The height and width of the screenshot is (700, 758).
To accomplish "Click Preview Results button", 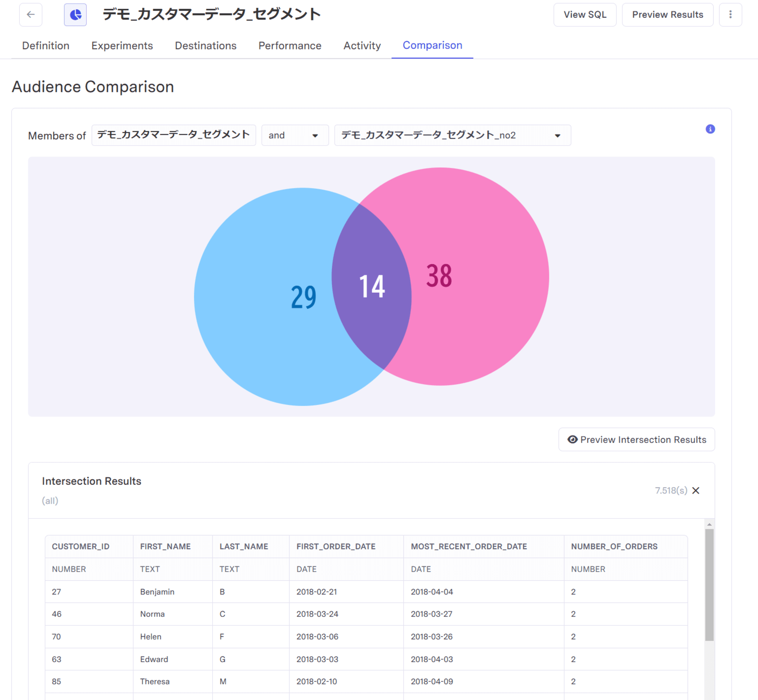I will click(667, 15).
